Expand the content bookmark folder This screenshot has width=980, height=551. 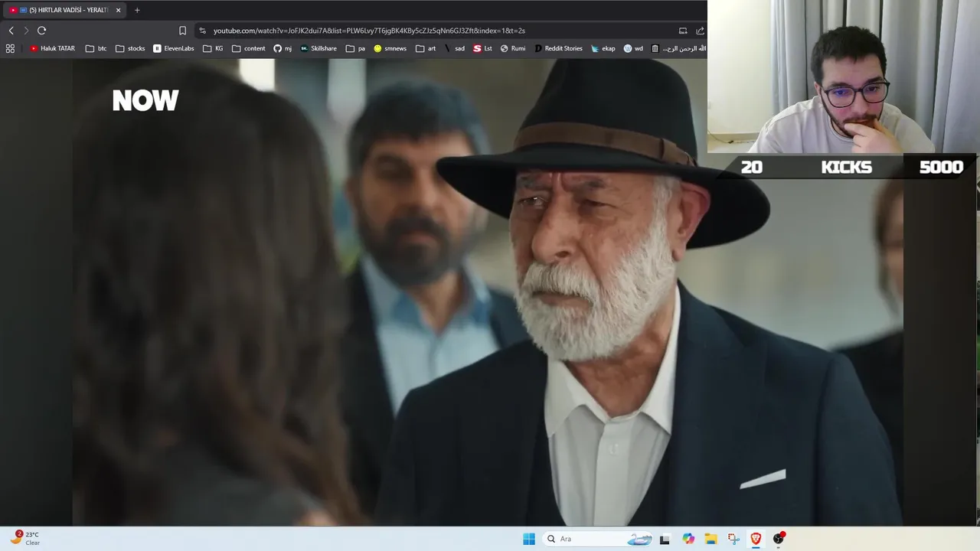(249, 48)
